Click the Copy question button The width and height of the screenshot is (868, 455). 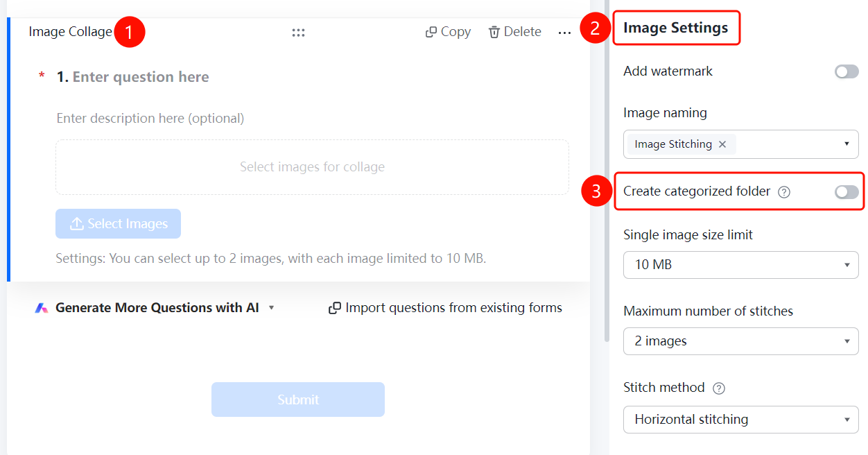(448, 32)
